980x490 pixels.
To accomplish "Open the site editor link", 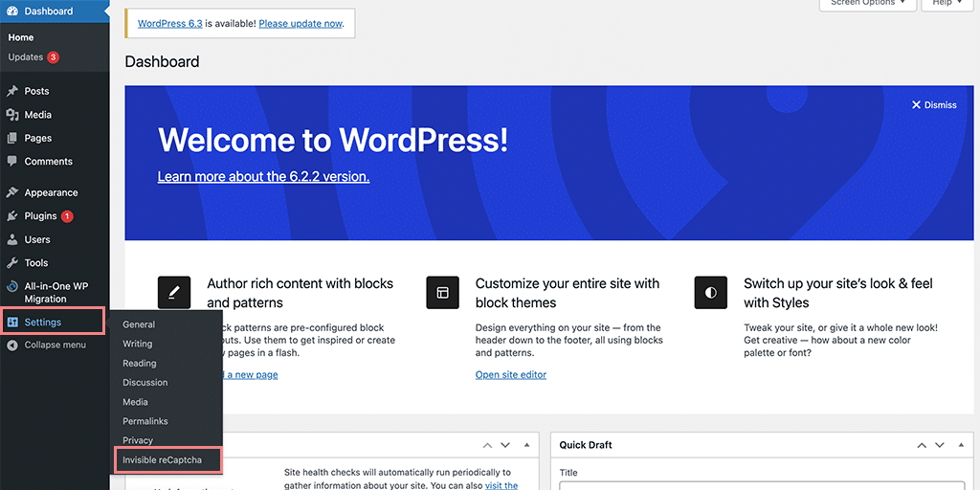I will (510, 375).
